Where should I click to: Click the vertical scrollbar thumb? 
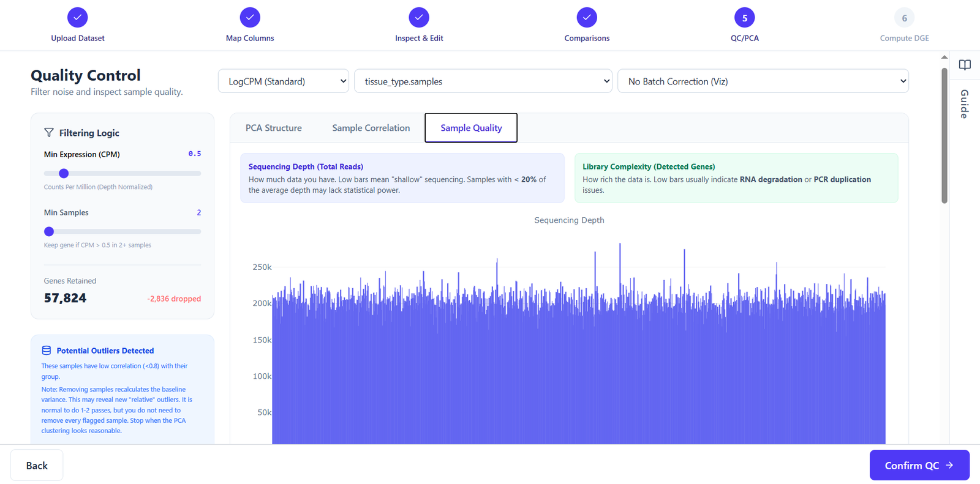[x=944, y=135]
